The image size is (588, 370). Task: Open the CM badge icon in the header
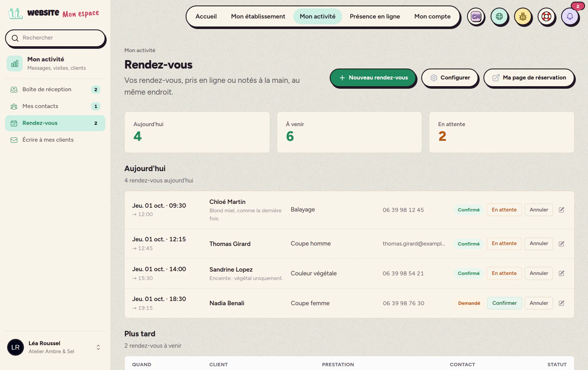click(x=476, y=17)
